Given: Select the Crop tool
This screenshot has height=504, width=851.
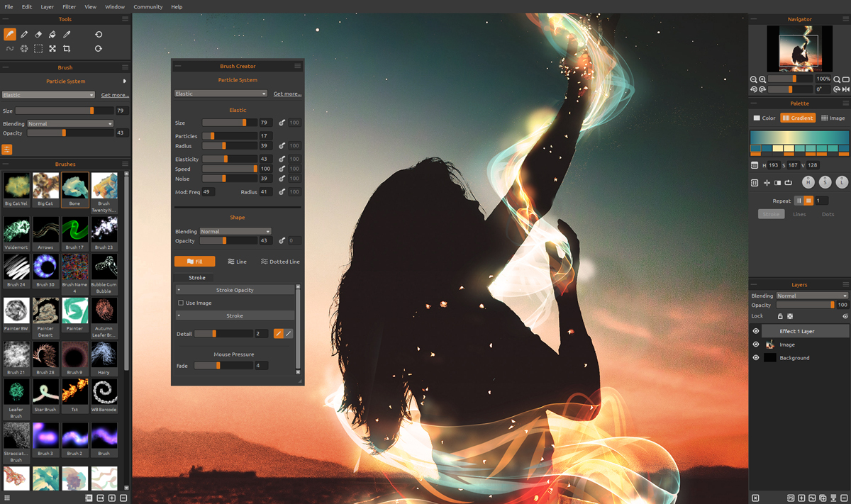Looking at the screenshot, I should click(67, 49).
